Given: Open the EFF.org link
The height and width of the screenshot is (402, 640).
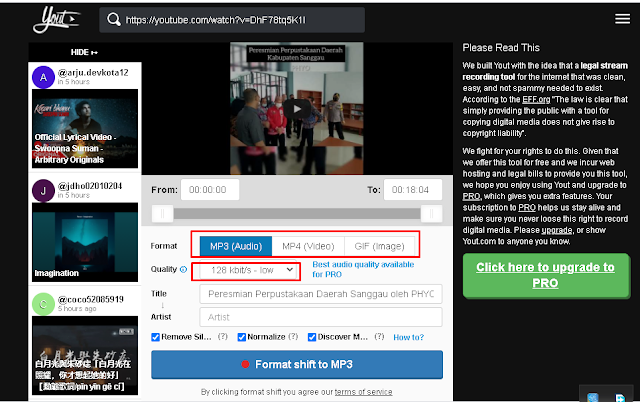Looking at the screenshot, I should pyautogui.click(x=536, y=99).
